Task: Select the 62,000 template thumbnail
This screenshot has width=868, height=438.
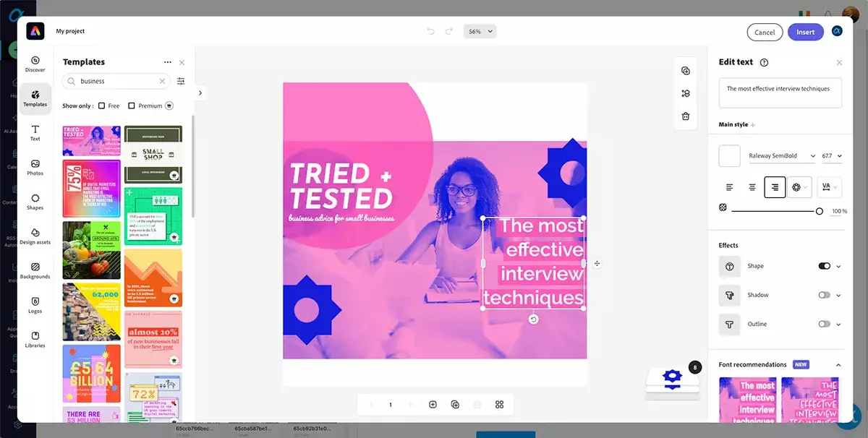Action: coord(91,312)
